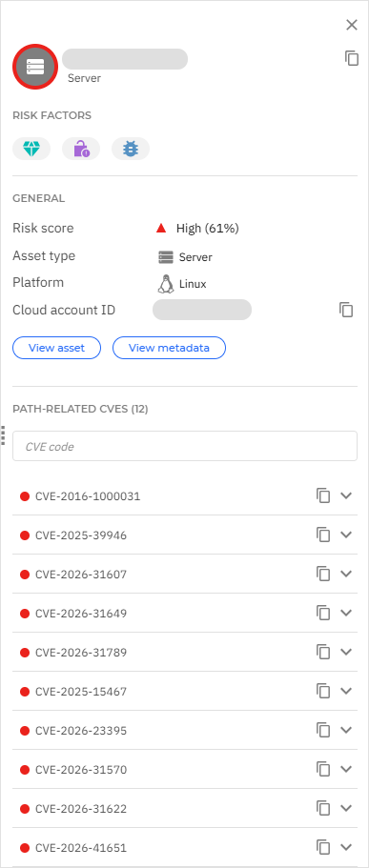The width and height of the screenshot is (369, 868).
Task: Click the red severity dot for CVE-2016-1000031
Action: 25,496
